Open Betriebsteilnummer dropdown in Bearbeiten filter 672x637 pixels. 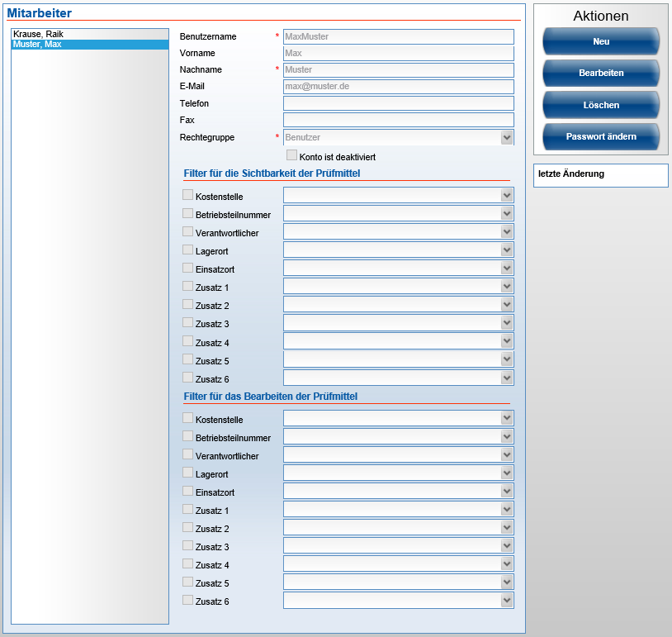[399, 436]
